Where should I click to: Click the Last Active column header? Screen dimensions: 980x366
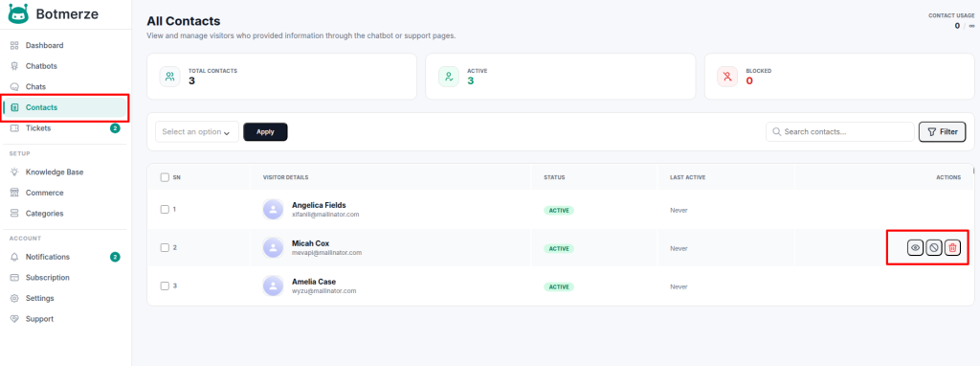687,177
